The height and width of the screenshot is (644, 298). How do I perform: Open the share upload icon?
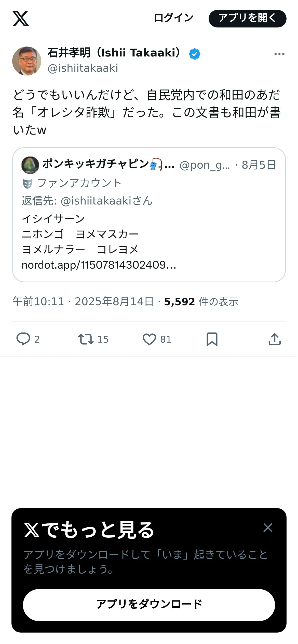tap(275, 339)
